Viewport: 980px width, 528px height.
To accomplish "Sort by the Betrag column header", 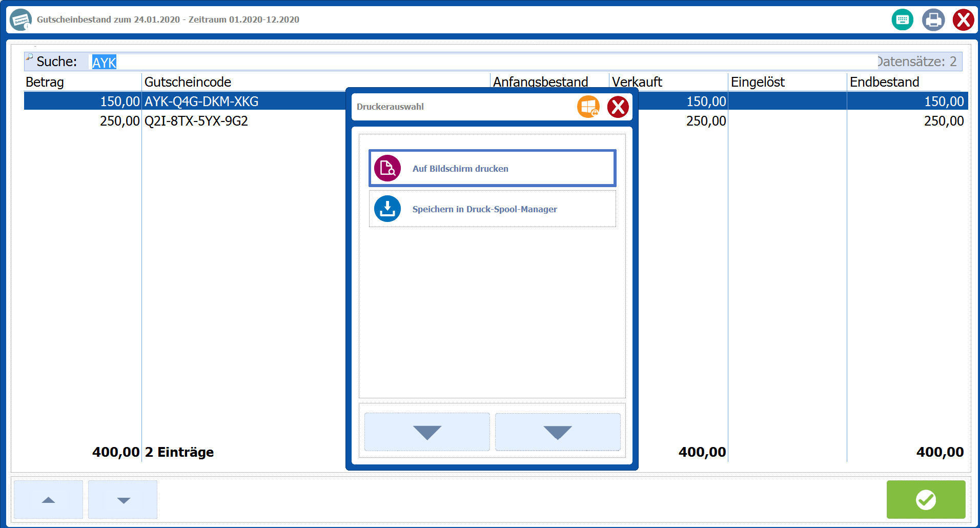I will point(45,82).
